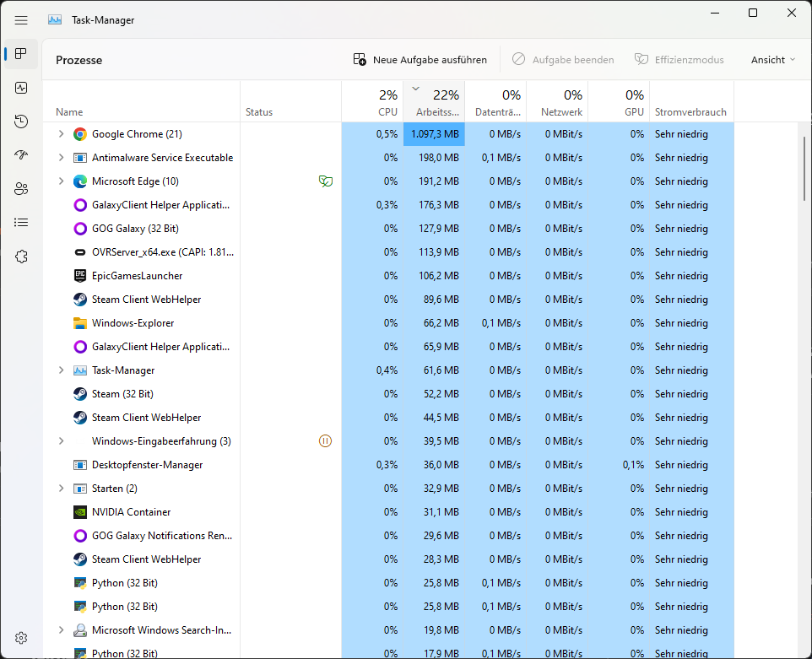
Task: Click the Microsoft Edge process icon
Action: (x=79, y=181)
